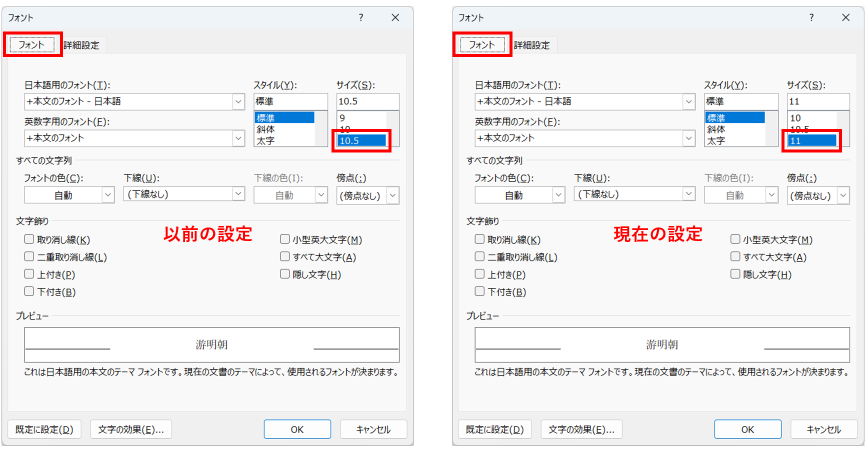Viewport: 868px width, 451px height.
Task: Open 下線 dropdown in the 現在の設定 dialog
Action: pyautogui.click(x=689, y=194)
